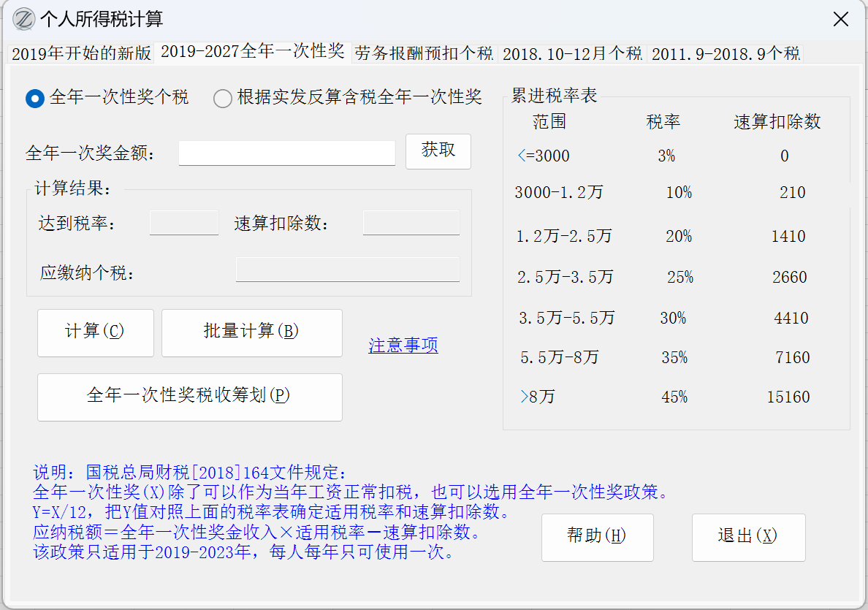
Task: Go to the 2011.9-2018.9个税 tab
Action: coord(725,53)
